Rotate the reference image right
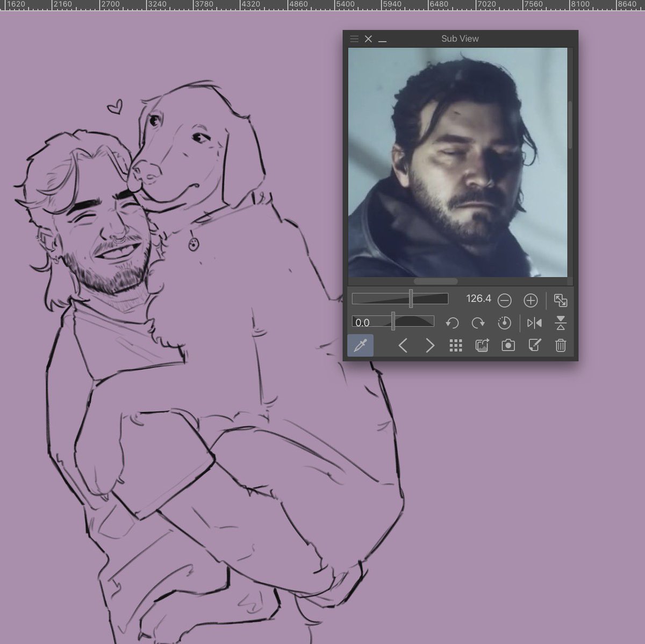Screen dimensions: 645x644 pyautogui.click(x=478, y=323)
